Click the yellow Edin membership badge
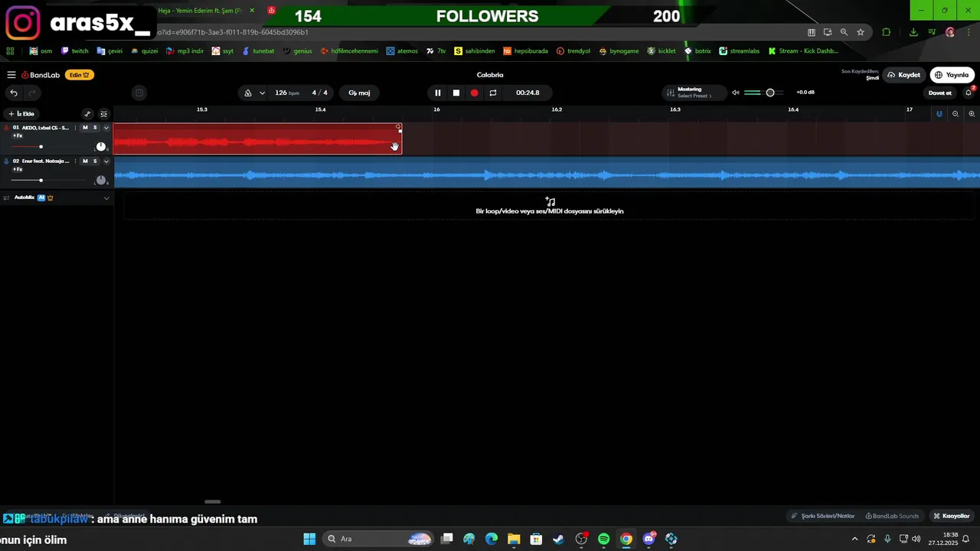Image resolution: width=980 pixels, height=551 pixels. coord(80,75)
